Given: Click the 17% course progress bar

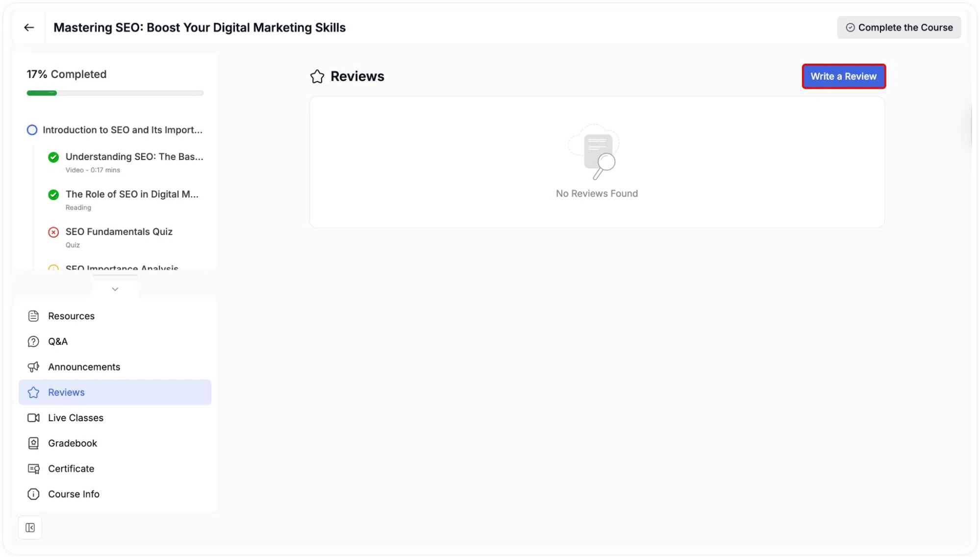Looking at the screenshot, I should [x=115, y=93].
